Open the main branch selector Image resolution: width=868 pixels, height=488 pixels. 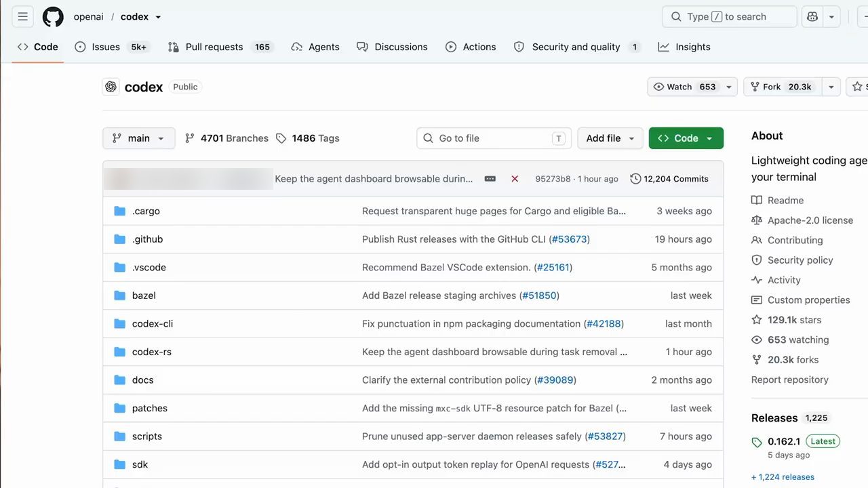click(x=139, y=138)
